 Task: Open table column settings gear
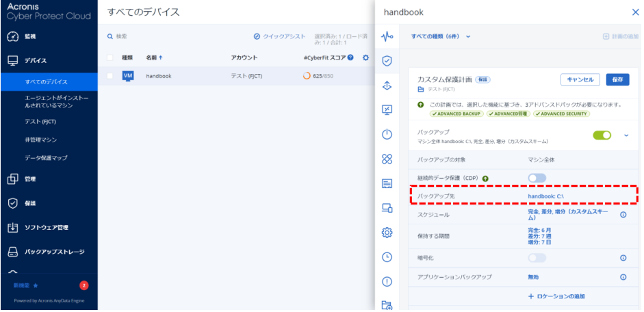pos(365,57)
